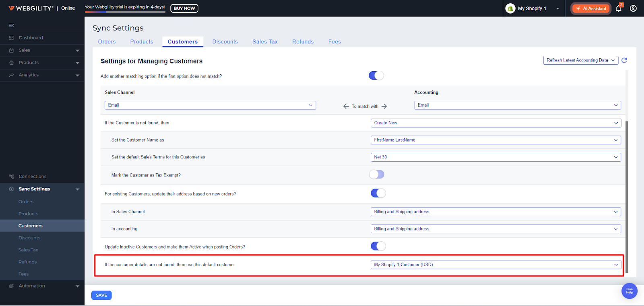Switch to the Discounts tab
The image size is (644, 306).
[x=225, y=42]
